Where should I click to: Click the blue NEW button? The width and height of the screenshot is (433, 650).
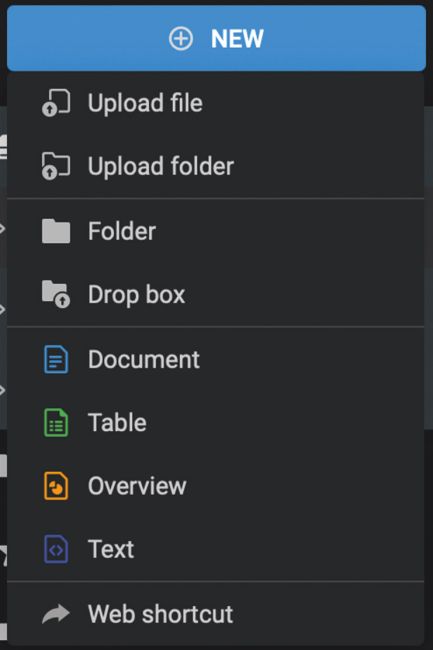click(x=216, y=38)
